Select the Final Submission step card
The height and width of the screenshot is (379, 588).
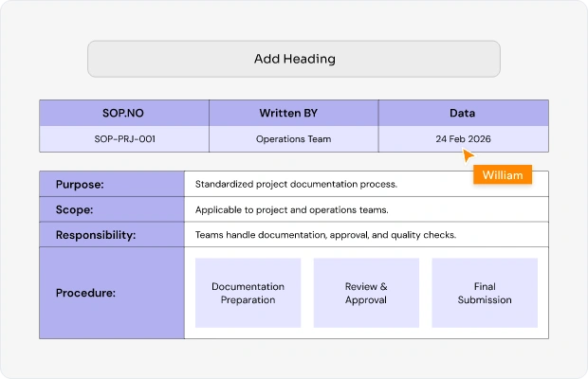click(485, 293)
